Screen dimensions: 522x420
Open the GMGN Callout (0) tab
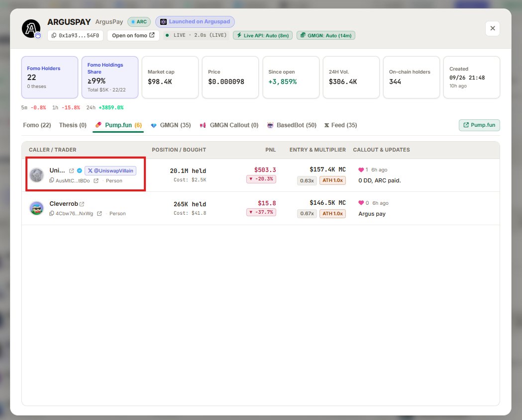(x=229, y=125)
